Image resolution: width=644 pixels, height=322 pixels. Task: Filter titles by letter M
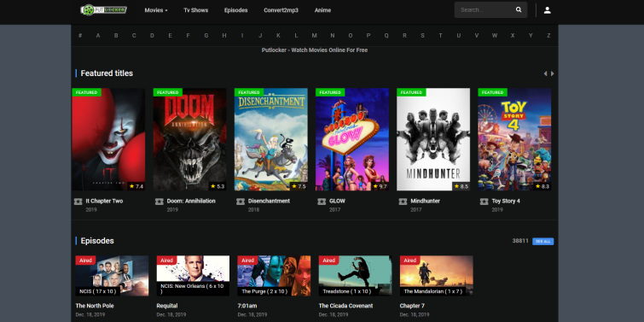(314, 36)
